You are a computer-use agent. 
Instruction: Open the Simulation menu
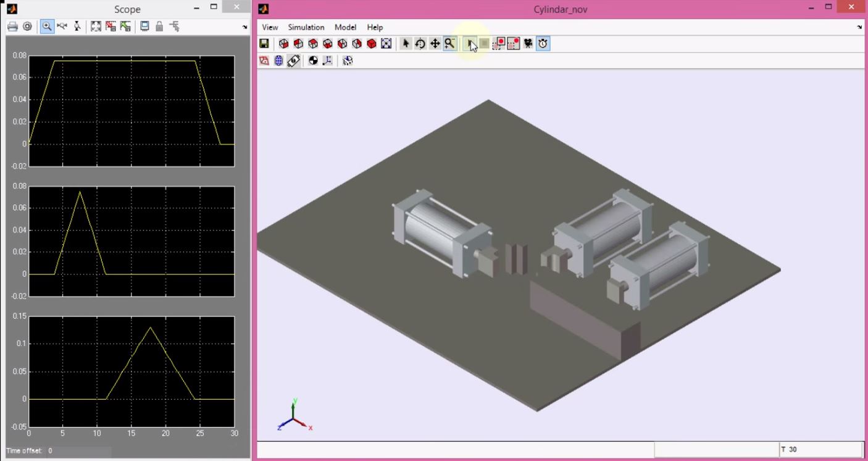[x=306, y=27]
